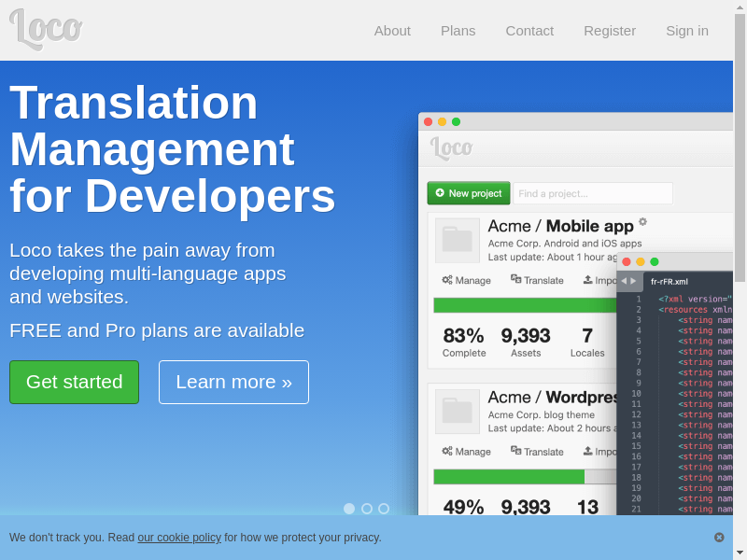
Task: Dismiss the cookie notice with close icon
Action: pos(719,538)
